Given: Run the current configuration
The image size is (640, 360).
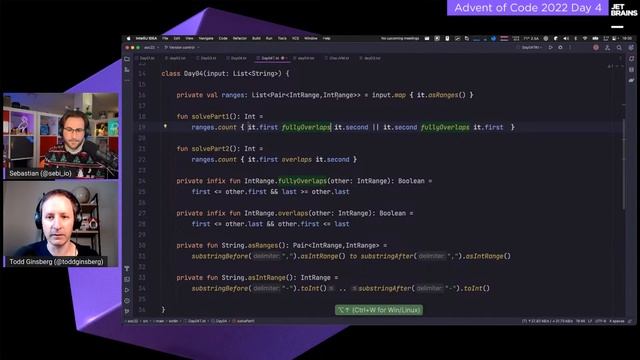Looking at the screenshot, I should click(x=551, y=48).
